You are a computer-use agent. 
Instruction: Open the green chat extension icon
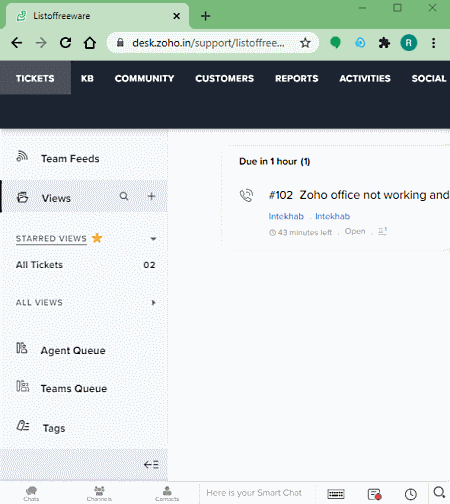335,43
